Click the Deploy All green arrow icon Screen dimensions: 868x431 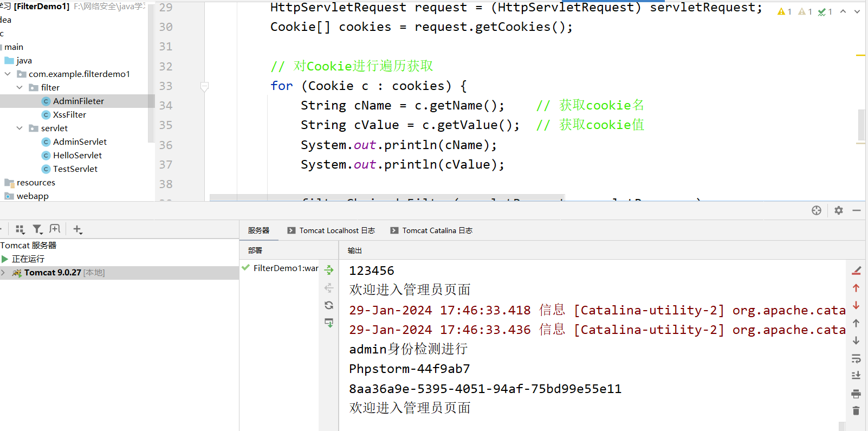coord(329,269)
